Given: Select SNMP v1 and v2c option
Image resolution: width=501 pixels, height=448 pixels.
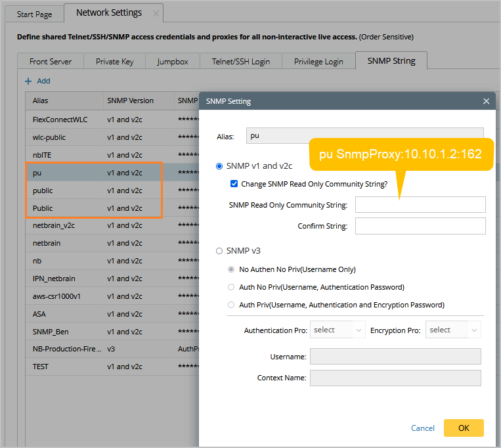Looking at the screenshot, I should pos(219,166).
